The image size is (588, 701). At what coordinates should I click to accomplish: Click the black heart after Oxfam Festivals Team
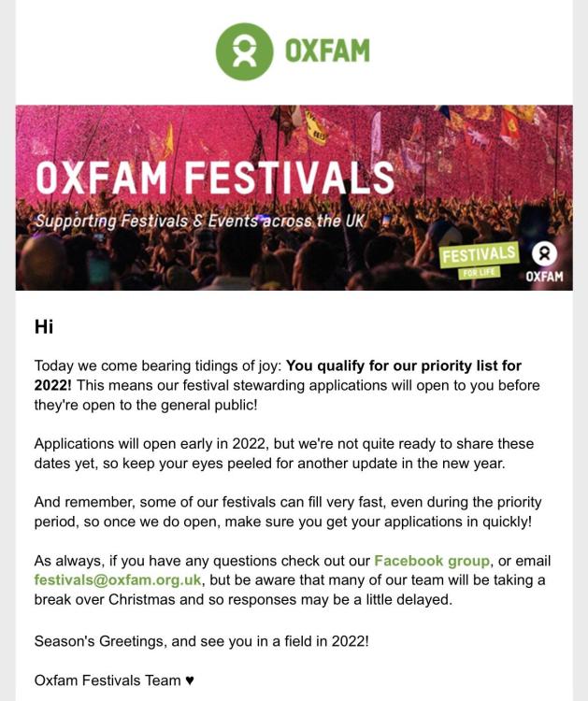pyautogui.click(x=190, y=680)
